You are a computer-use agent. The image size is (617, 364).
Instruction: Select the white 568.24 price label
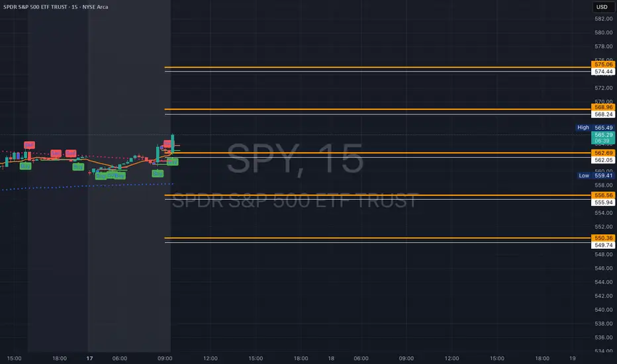click(603, 114)
